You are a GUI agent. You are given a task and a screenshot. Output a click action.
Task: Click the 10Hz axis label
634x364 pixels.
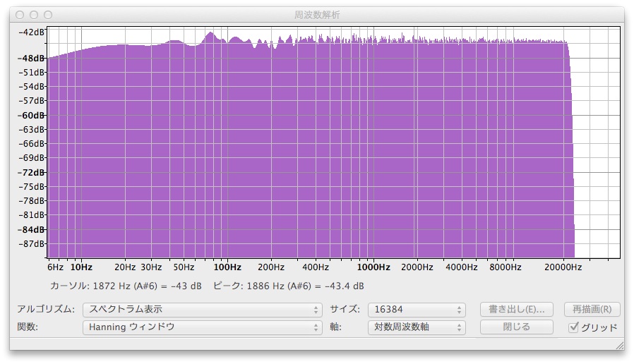(x=81, y=267)
